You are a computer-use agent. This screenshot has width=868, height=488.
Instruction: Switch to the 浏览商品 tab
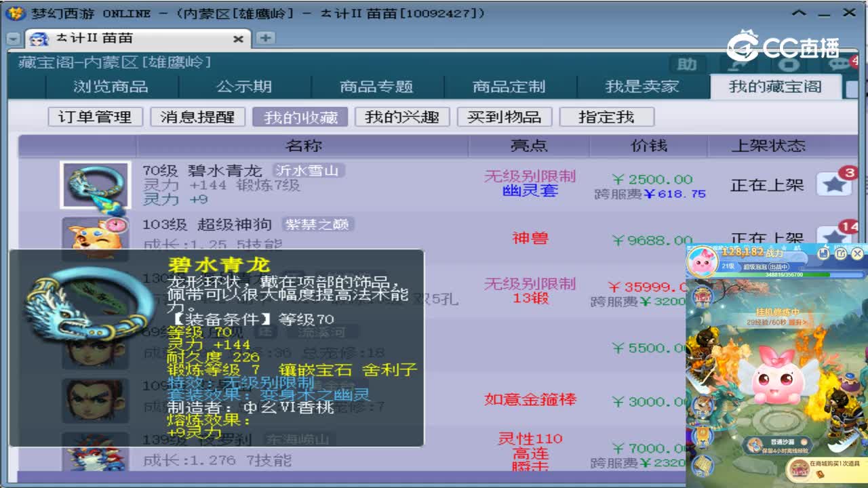(113, 87)
